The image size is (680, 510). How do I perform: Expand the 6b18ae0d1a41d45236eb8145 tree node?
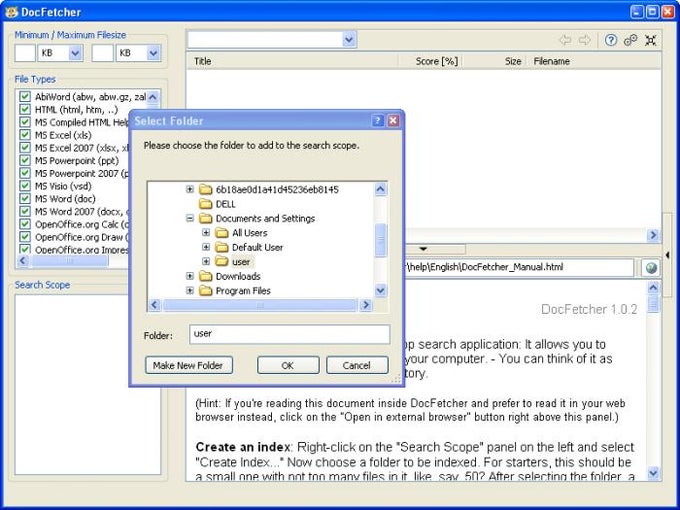(x=190, y=189)
